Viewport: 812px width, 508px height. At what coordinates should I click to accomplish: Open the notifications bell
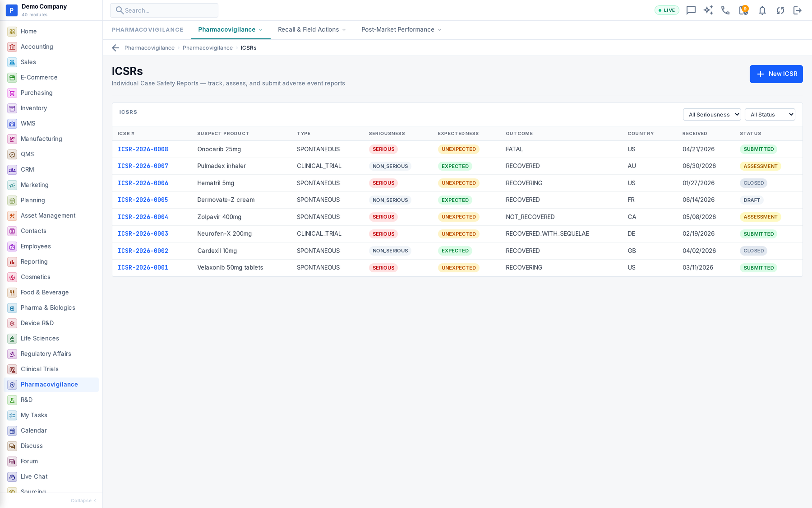coord(762,10)
